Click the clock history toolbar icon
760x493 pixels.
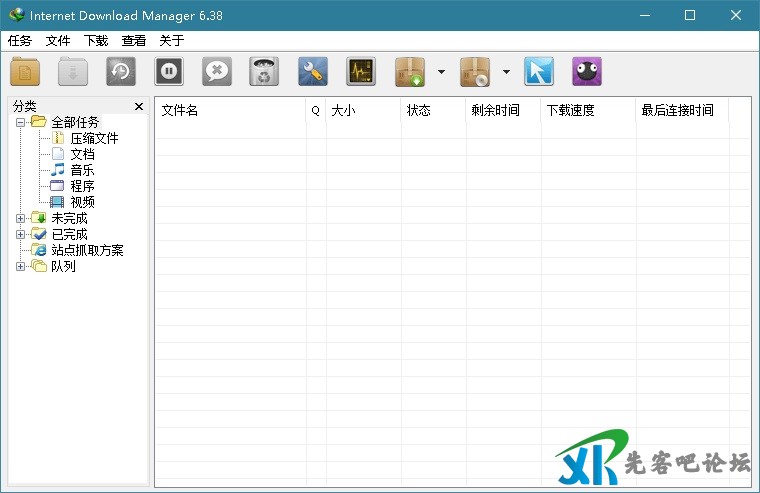point(121,72)
